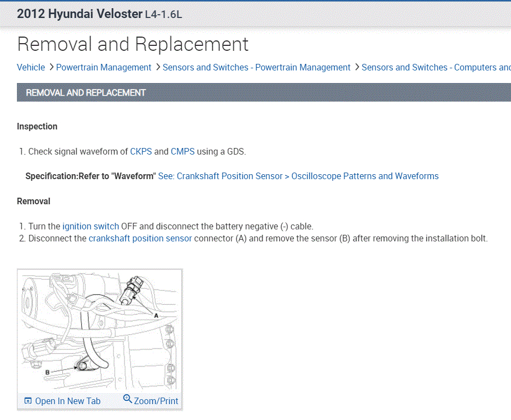This screenshot has height=420, width=511.
Task: Click the crankshaft sensor diagram thumbnail
Action: [x=100, y=332]
